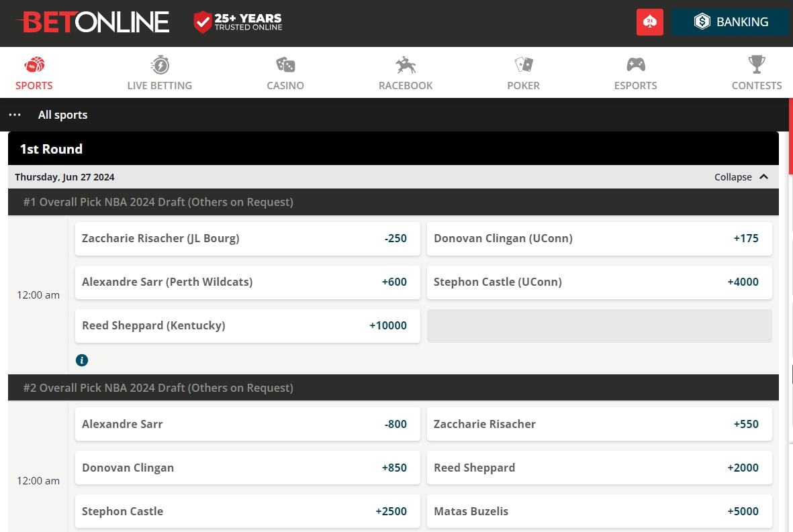Open the three-dots sports menu

(x=15, y=115)
